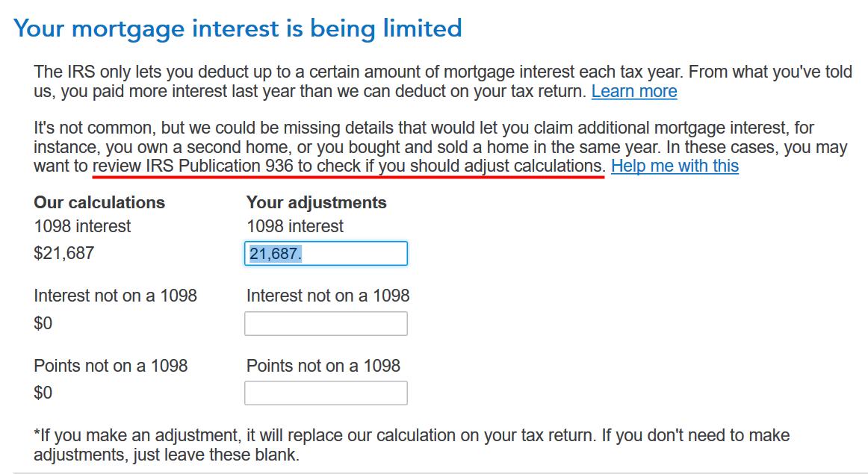The width and height of the screenshot is (868, 474).
Task: Click Help me with this link
Action: [673, 166]
